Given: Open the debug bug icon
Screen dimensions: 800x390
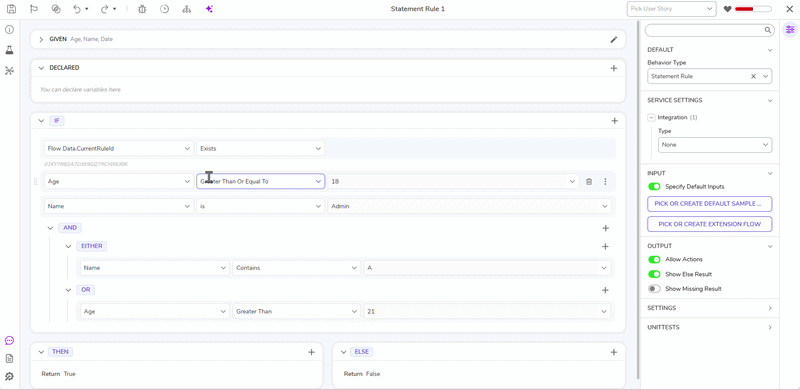Looking at the screenshot, I should pyautogui.click(x=142, y=9).
